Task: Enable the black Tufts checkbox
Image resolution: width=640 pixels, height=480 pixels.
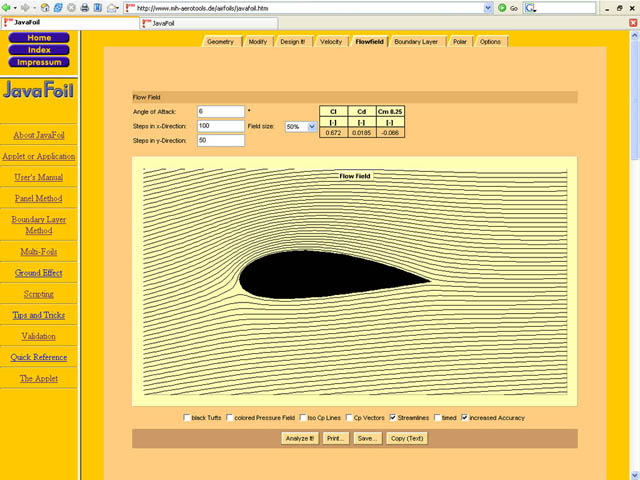Action: pos(187,418)
